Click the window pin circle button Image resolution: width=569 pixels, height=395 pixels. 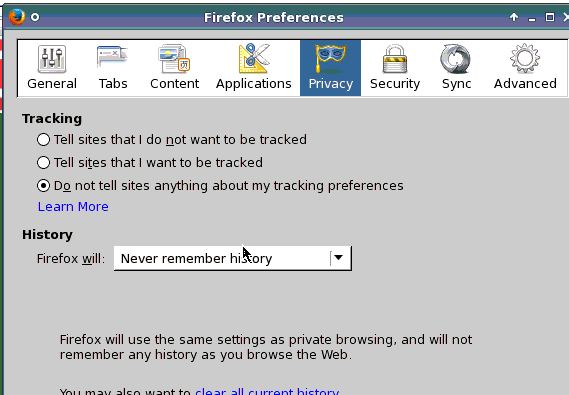pyautogui.click(x=35, y=17)
